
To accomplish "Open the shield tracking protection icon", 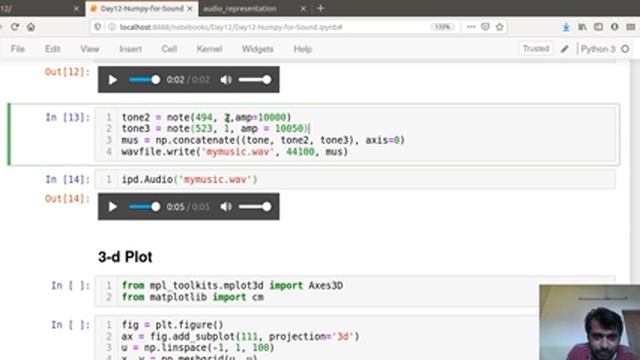I will pyautogui.click(x=98, y=27).
